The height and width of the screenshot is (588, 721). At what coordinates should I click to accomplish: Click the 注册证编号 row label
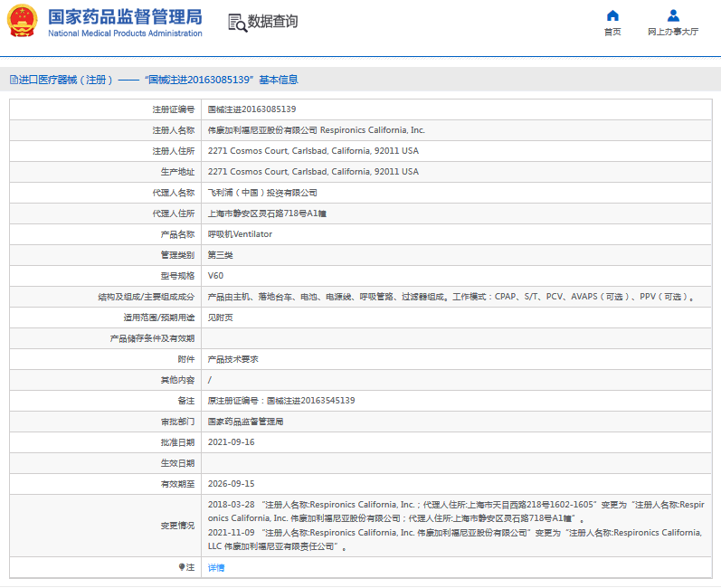174,109
